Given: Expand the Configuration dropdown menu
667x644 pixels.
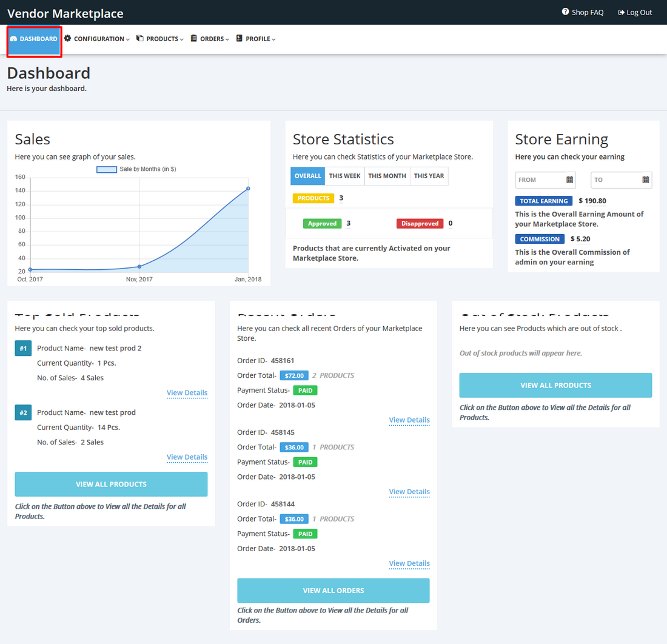Looking at the screenshot, I should point(98,39).
